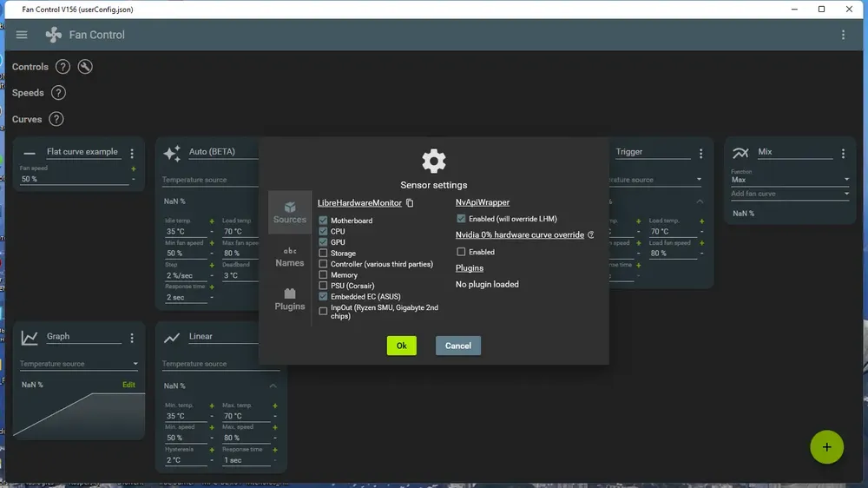
Task: Select the Plugins sidebar tab
Action: 290,300
